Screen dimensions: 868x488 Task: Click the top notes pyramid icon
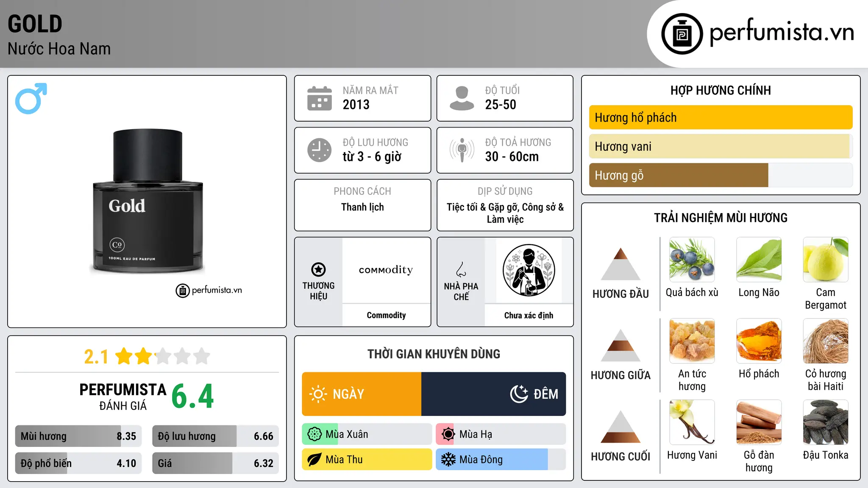click(620, 264)
